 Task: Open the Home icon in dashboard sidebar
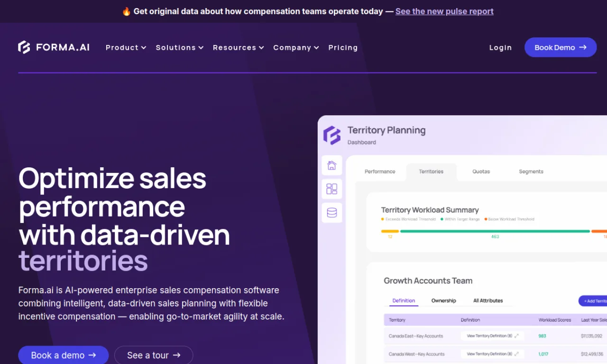332,165
